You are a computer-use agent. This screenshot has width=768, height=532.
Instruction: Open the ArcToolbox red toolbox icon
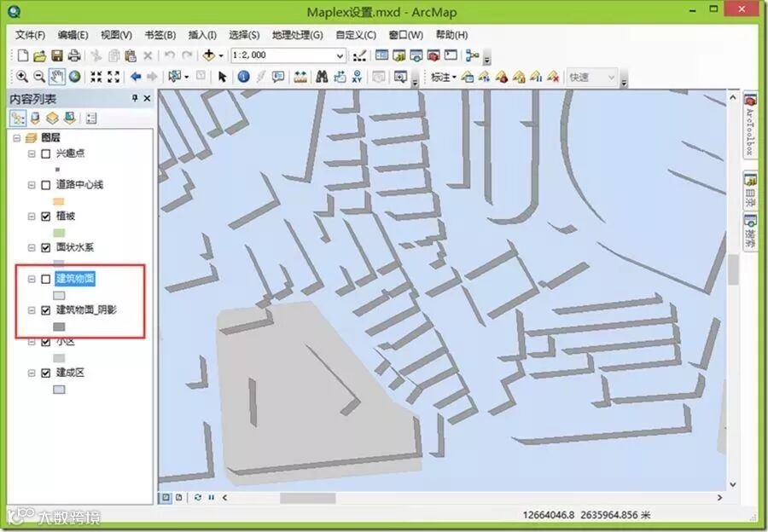point(433,55)
